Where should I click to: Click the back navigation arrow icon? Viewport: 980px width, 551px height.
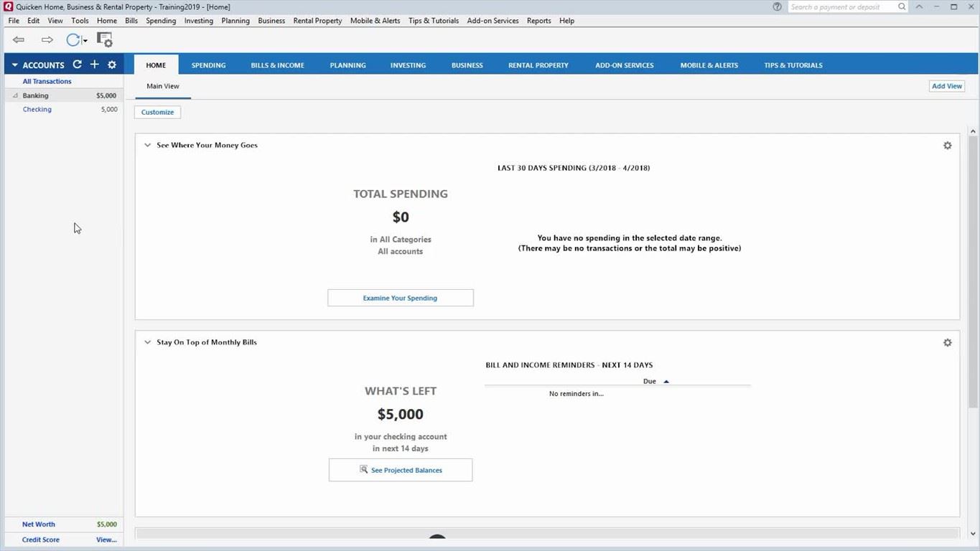[x=19, y=40]
